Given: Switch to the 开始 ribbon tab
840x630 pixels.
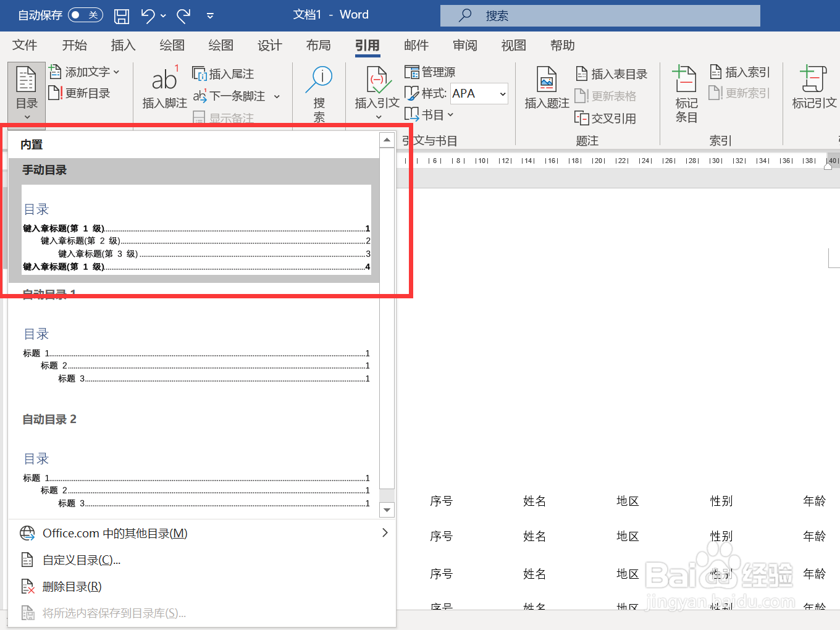Looking at the screenshot, I should tap(74, 45).
